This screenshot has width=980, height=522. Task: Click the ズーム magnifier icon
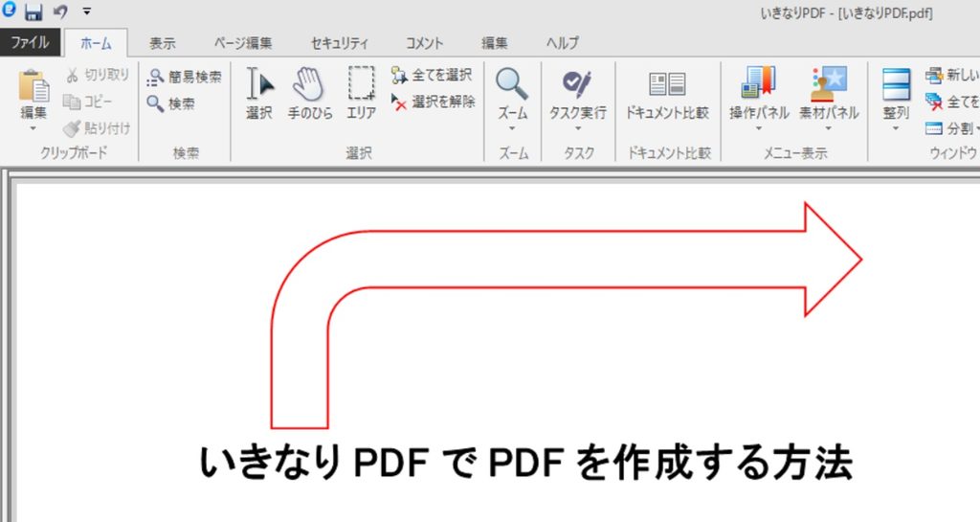512,84
